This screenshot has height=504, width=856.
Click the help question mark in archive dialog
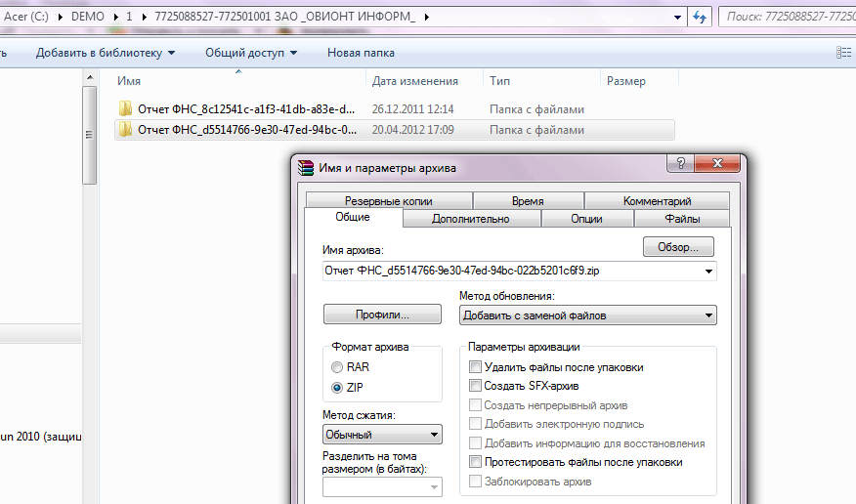(681, 163)
